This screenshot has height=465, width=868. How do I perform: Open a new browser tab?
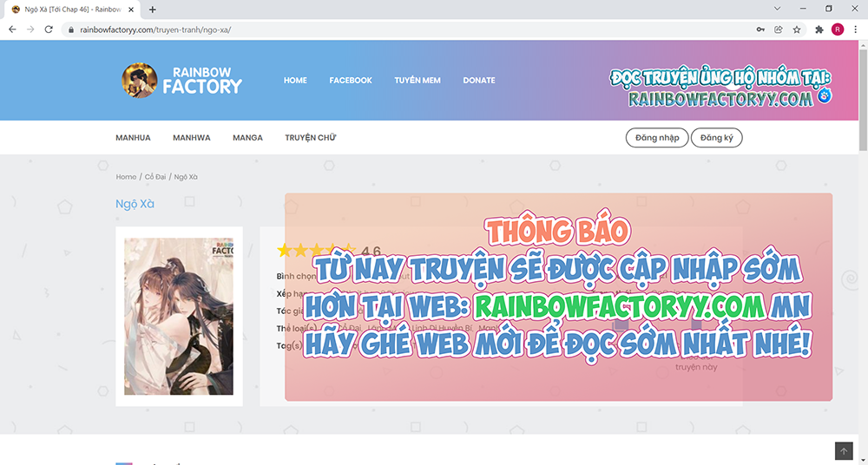(153, 10)
